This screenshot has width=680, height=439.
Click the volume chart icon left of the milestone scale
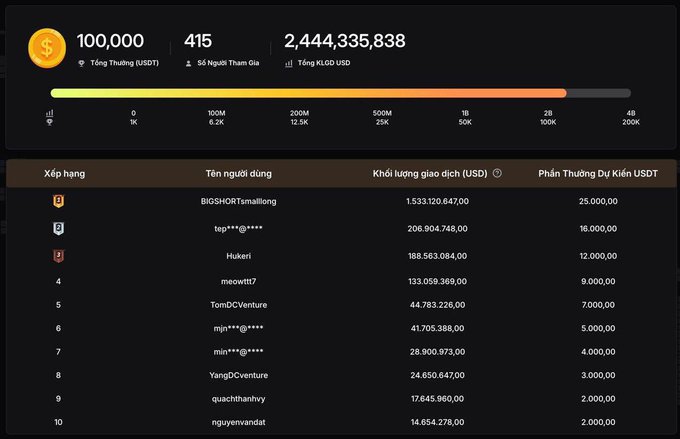(49, 113)
